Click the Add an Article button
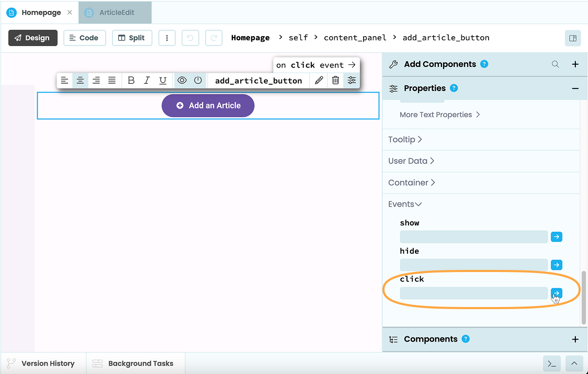588x374 pixels. click(208, 105)
